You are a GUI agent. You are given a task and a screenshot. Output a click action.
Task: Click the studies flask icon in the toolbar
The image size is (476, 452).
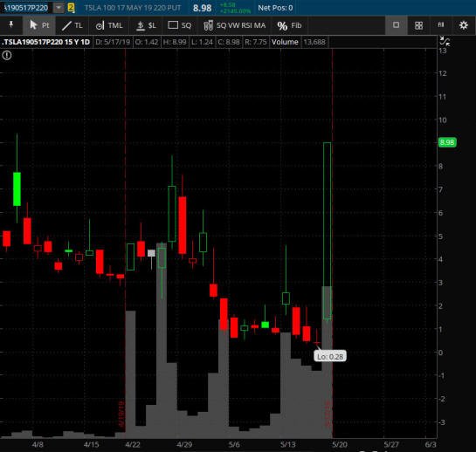point(441,25)
